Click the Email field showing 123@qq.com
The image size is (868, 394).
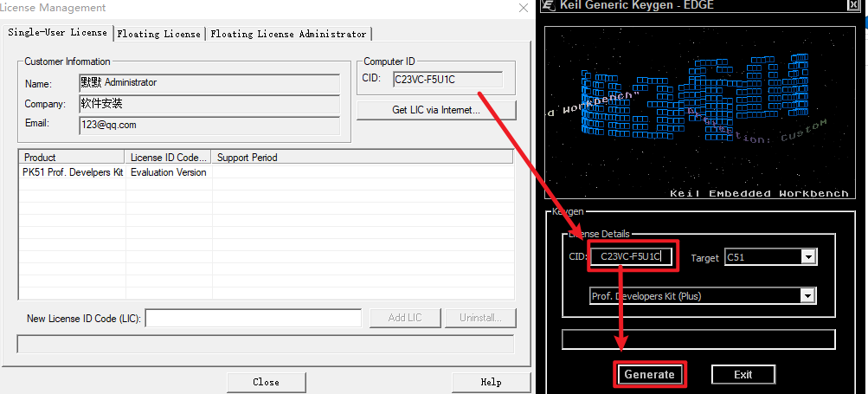pyautogui.click(x=209, y=126)
